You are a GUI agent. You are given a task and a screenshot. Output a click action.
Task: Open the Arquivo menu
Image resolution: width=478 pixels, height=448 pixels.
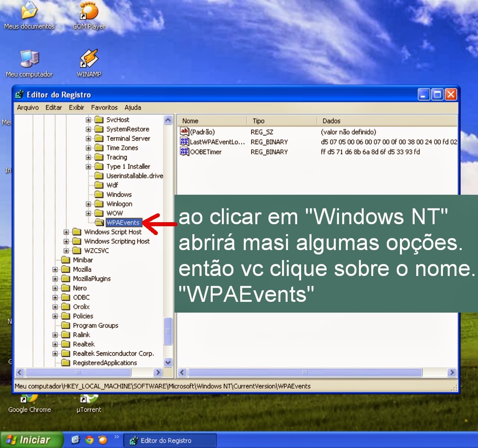coord(27,108)
